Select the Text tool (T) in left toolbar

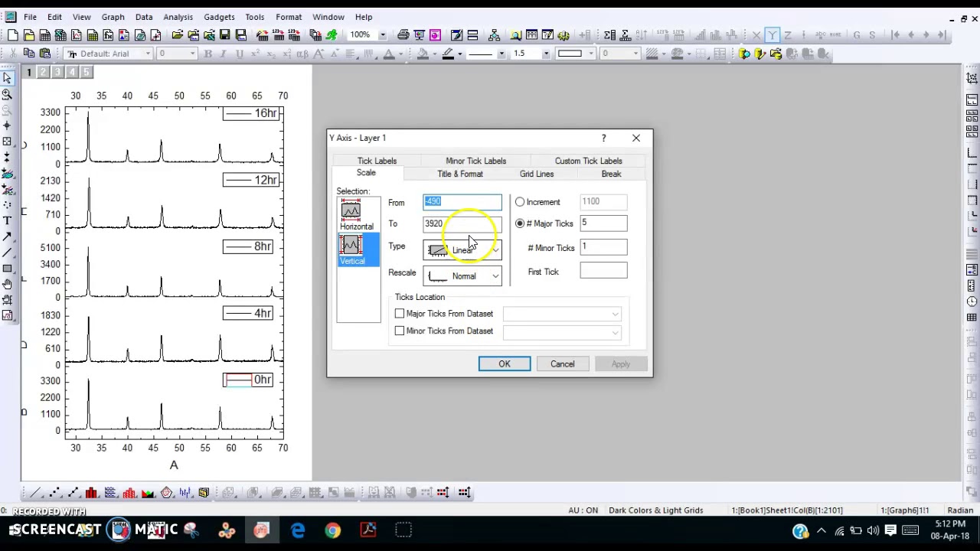[7, 220]
